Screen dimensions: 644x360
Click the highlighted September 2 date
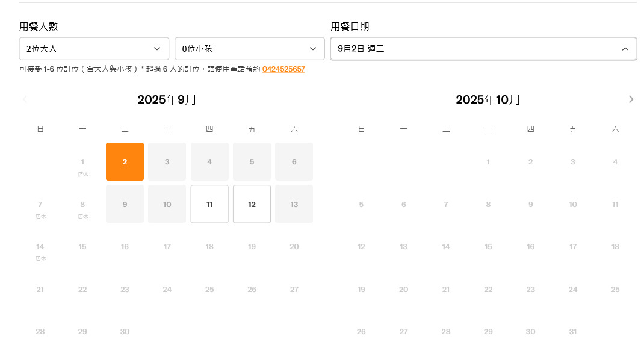125,161
